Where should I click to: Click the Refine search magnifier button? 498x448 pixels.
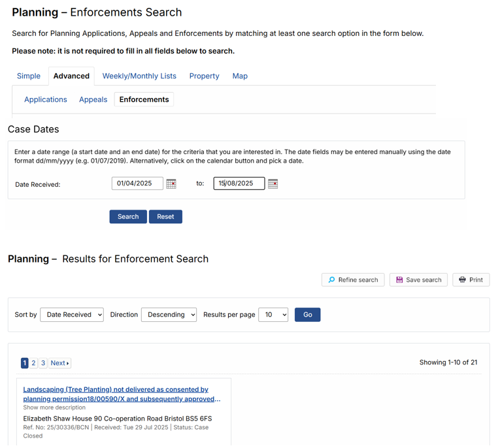point(353,280)
